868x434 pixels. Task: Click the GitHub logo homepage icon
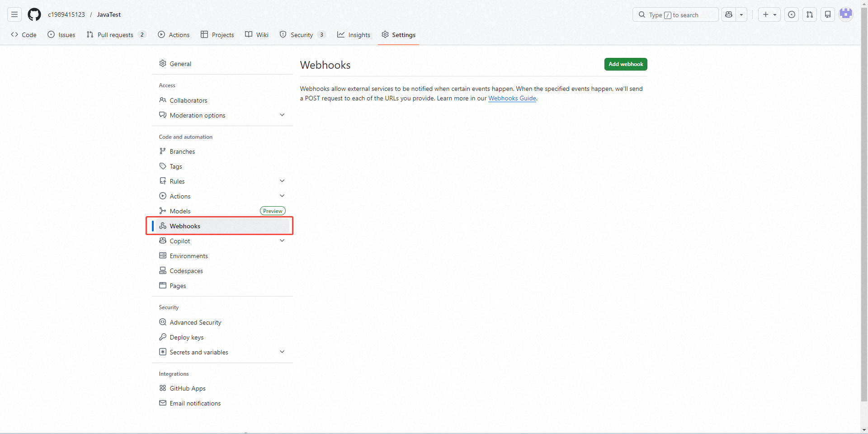[x=34, y=14]
